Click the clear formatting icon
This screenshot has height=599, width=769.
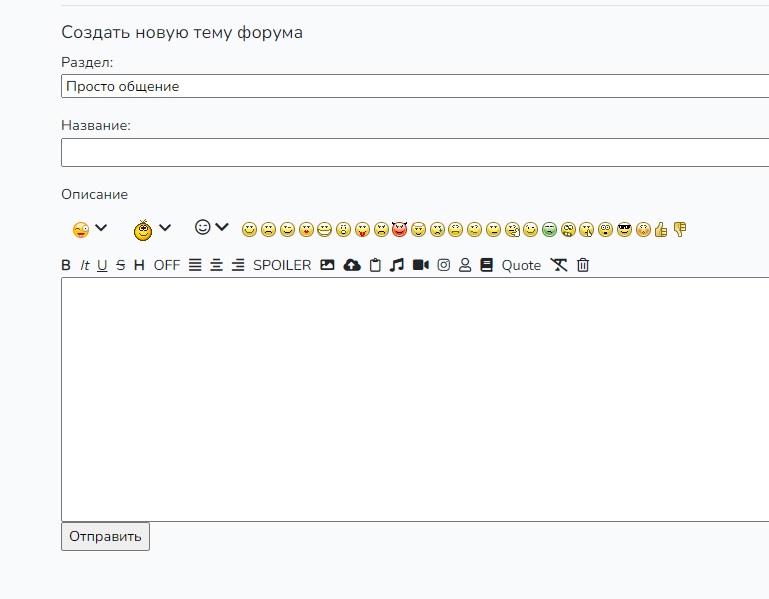(x=559, y=265)
